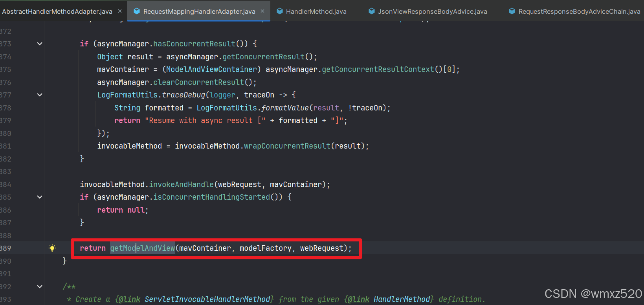
Task: Collapse the Javadoc comment fold arrow
Action: coord(40,287)
